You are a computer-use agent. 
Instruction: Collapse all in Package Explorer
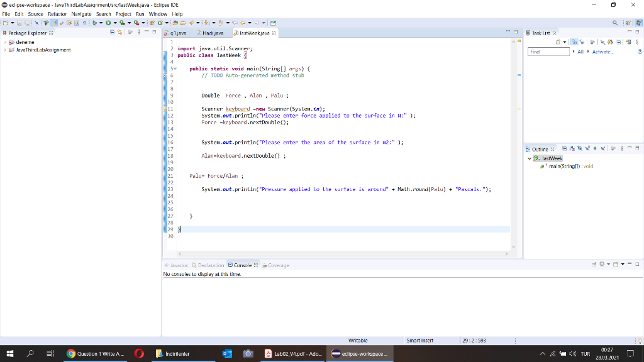click(x=112, y=32)
